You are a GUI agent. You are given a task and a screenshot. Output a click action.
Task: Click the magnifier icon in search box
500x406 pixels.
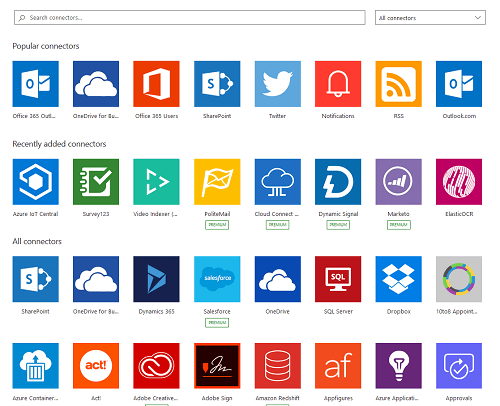[x=22, y=18]
